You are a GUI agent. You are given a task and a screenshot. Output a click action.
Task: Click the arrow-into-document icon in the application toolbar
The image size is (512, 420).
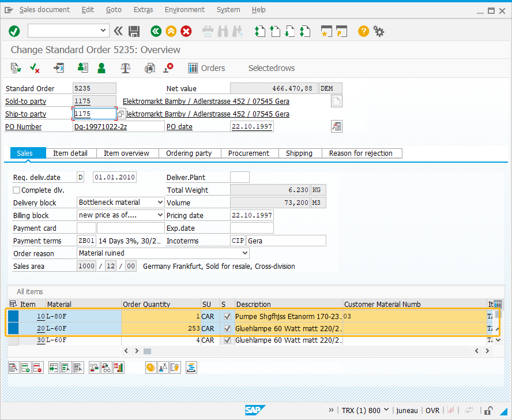pyautogui.click(x=59, y=68)
